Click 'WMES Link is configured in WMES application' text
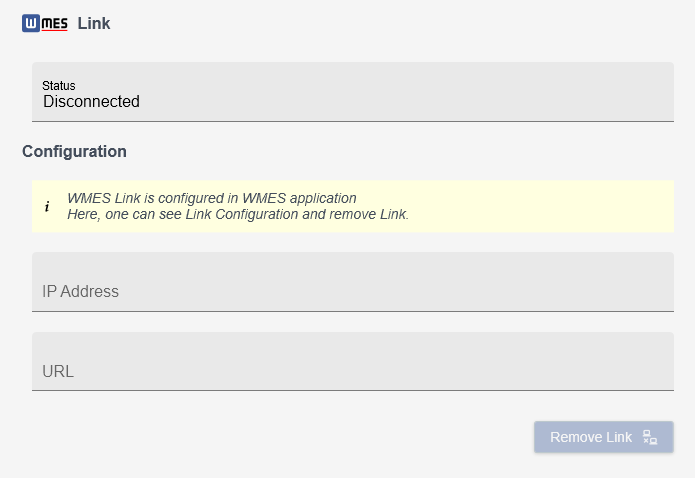Viewport: 695px width, 478px height. point(211,198)
